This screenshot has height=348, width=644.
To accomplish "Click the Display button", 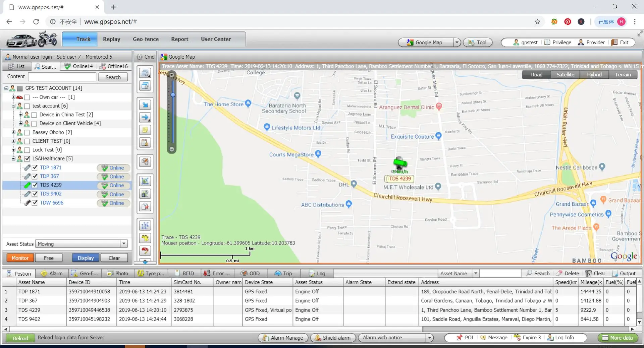I will pyautogui.click(x=86, y=258).
